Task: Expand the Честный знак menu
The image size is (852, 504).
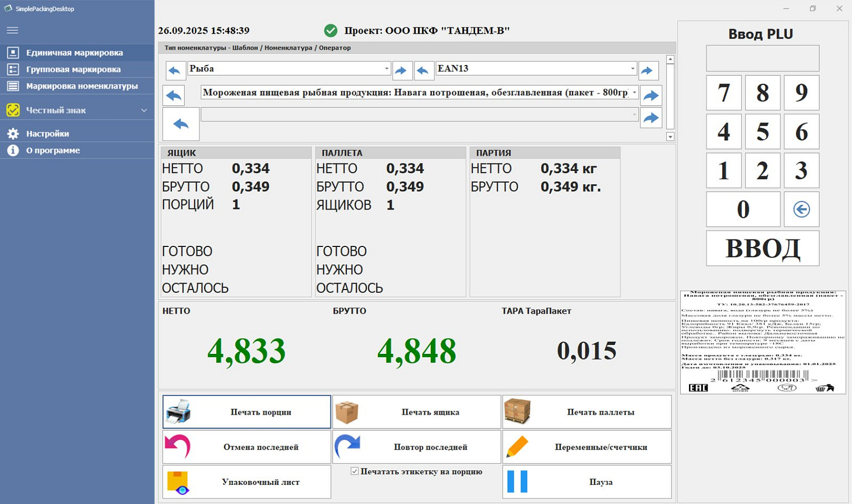Action: [x=77, y=110]
